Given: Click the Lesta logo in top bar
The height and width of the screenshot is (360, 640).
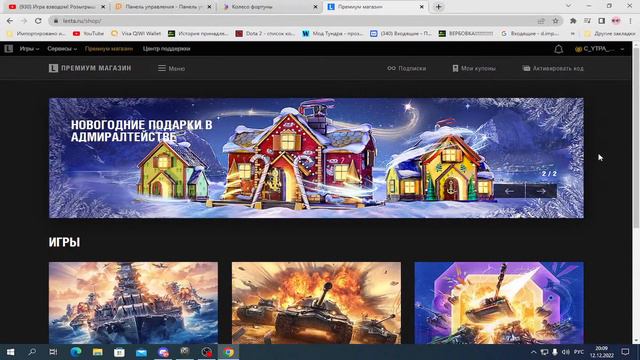Looking at the screenshot, I should coord(9,49).
